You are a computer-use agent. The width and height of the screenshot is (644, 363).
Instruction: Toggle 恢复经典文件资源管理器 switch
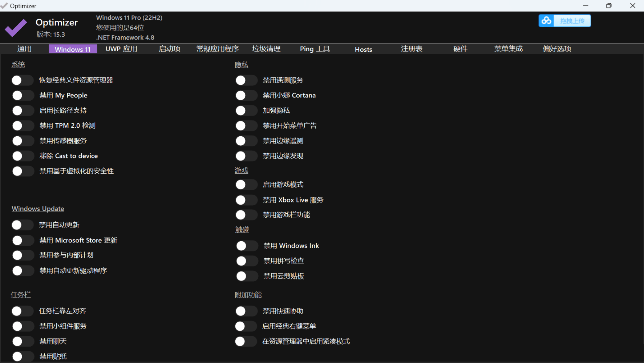[22, 80]
